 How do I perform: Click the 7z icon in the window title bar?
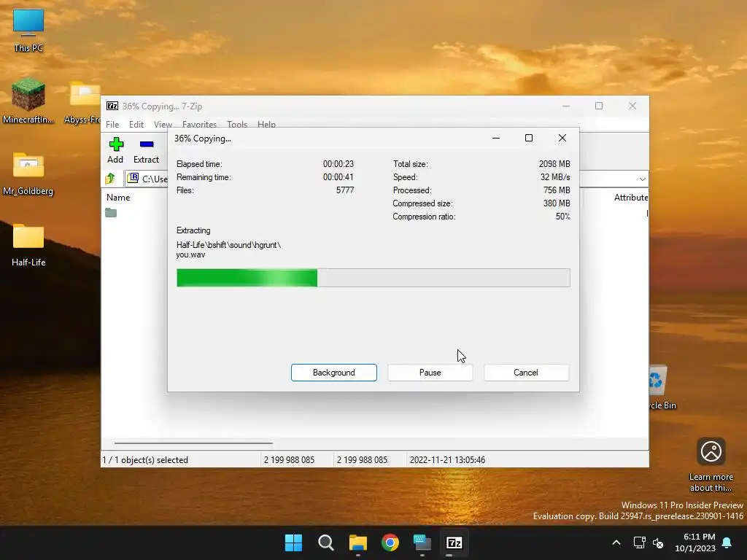[x=112, y=106]
